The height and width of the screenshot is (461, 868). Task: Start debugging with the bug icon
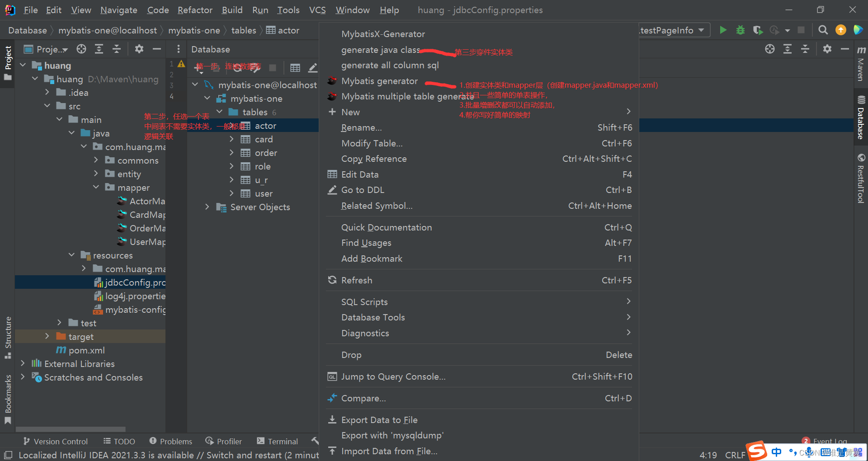tap(741, 30)
